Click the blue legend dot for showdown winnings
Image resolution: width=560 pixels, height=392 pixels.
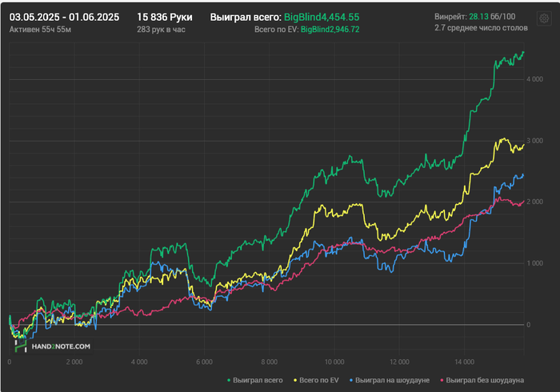click(x=351, y=381)
